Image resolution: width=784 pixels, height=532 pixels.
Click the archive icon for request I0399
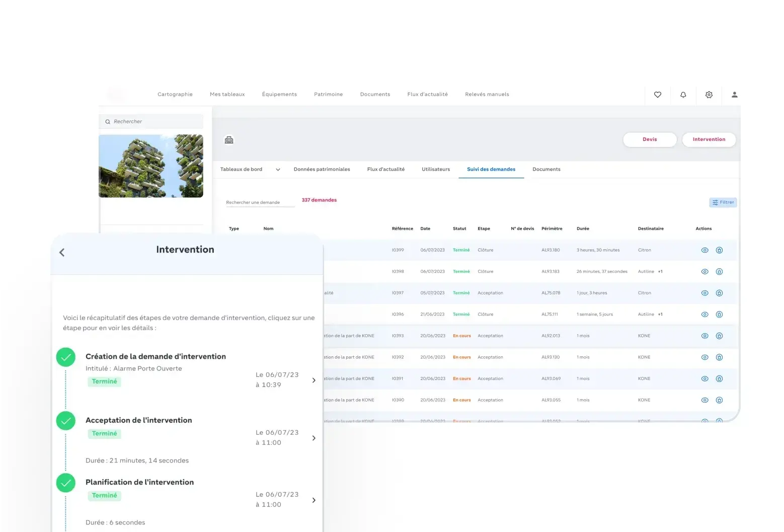[x=719, y=250]
